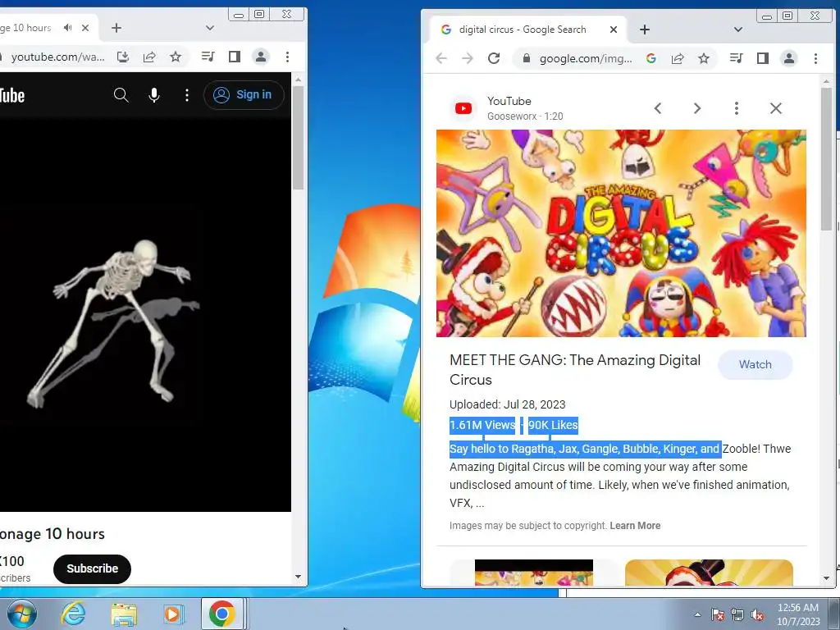
Task: Open Windows Media Player from taskbar
Action: (173, 614)
